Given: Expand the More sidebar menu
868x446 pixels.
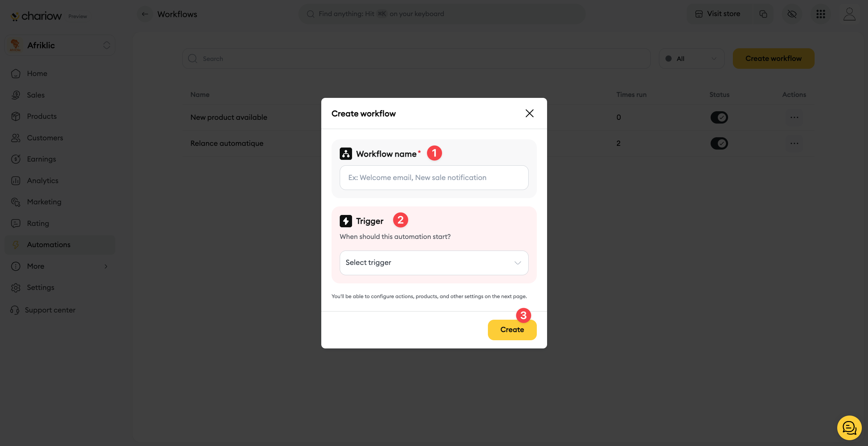Looking at the screenshot, I should tap(60, 266).
